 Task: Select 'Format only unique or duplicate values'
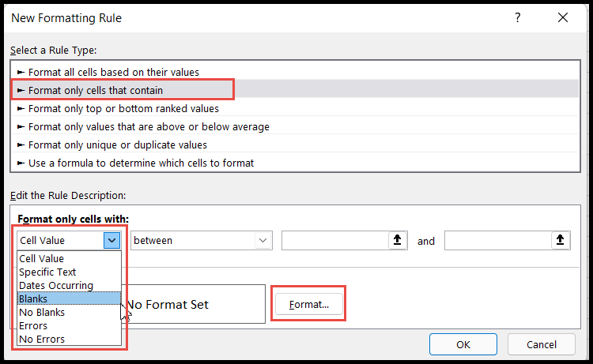117,144
